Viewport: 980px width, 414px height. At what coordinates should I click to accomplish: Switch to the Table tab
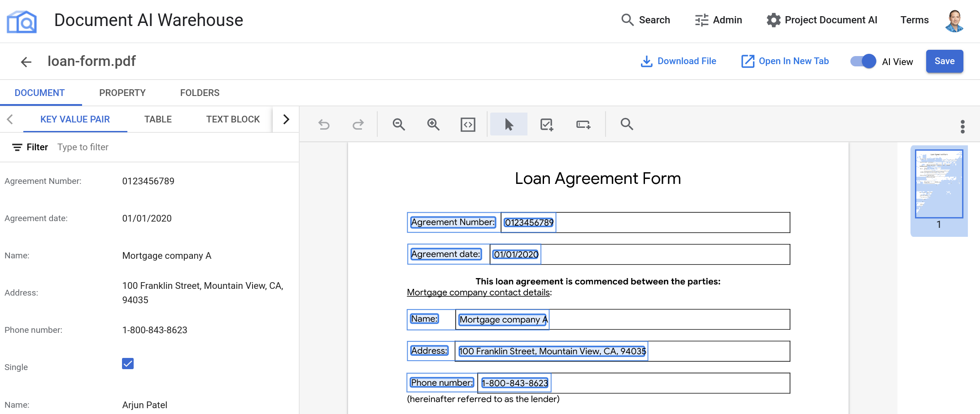click(x=157, y=119)
